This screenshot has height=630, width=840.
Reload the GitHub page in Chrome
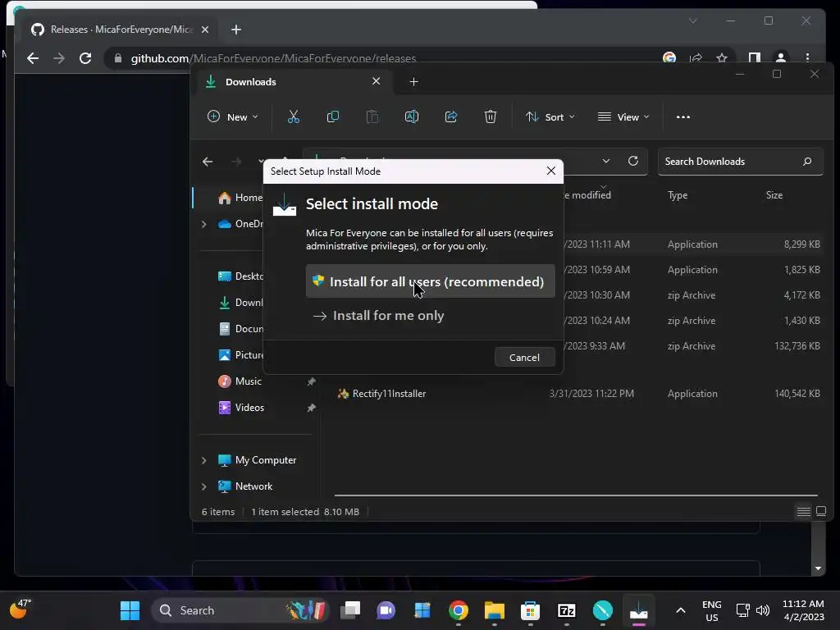click(x=85, y=58)
